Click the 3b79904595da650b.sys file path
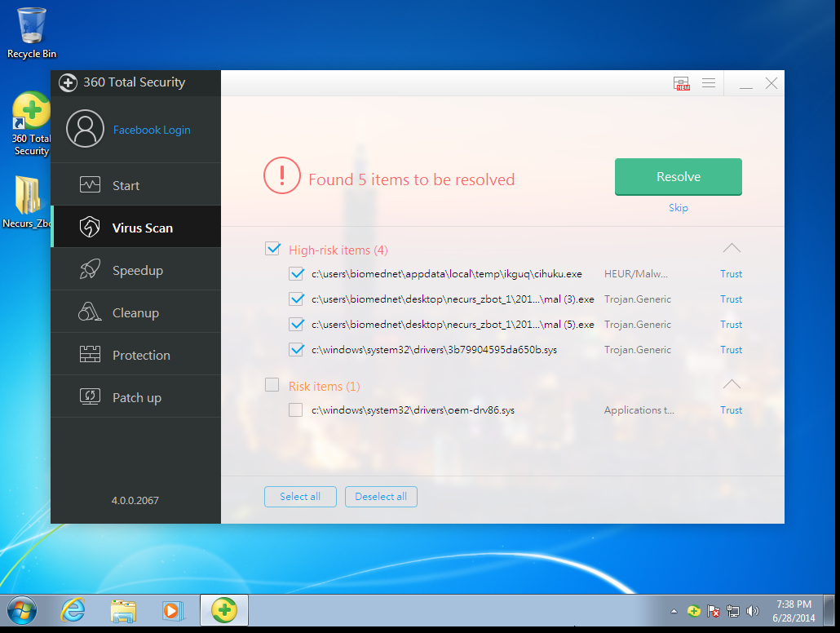The height and width of the screenshot is (633, 840). coord(434,349)
